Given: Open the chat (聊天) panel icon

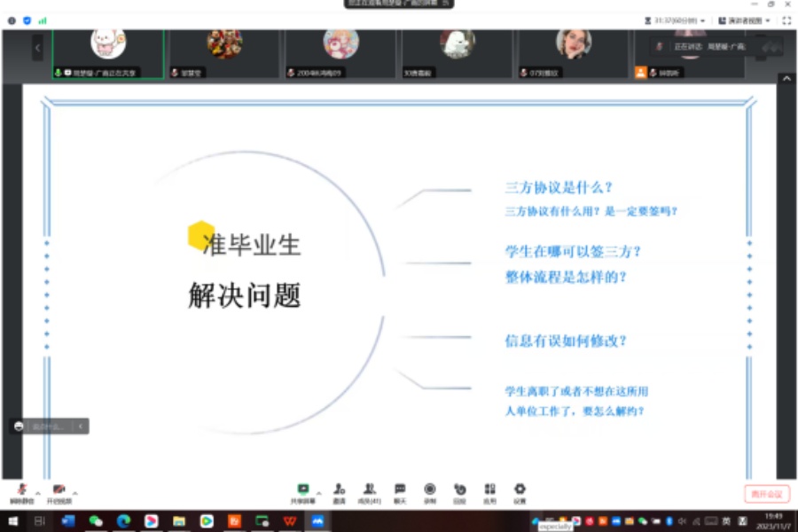Looking at the screenshot, I should 400,489.
